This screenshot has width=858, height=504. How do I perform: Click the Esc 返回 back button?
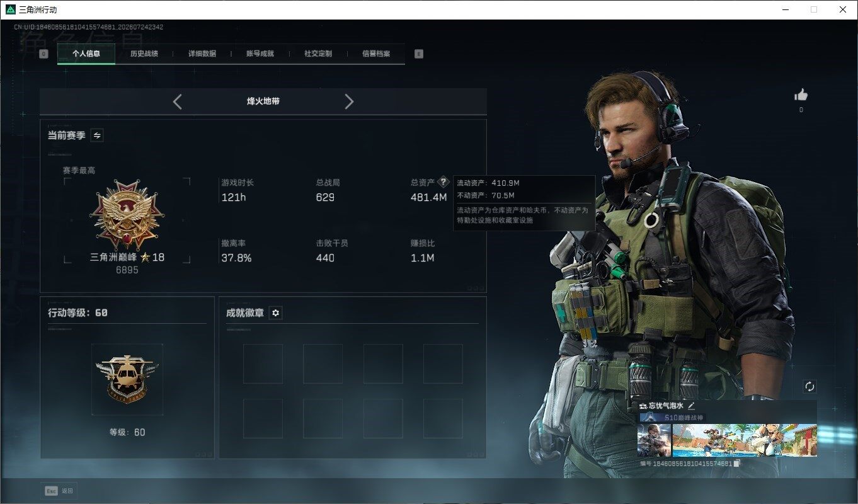59,491
